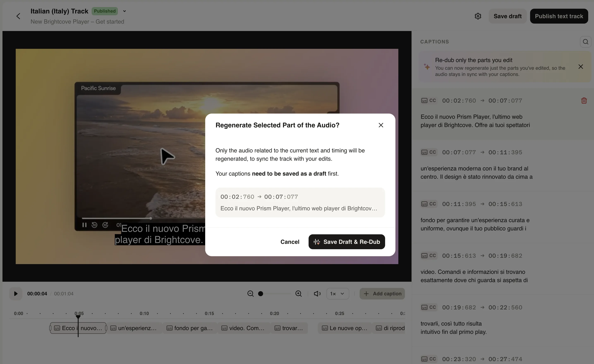This screenshot has height=364, width=594.
Task: Select the 'video. Com…' timeline clip
Action: click(x=244, y=328)
